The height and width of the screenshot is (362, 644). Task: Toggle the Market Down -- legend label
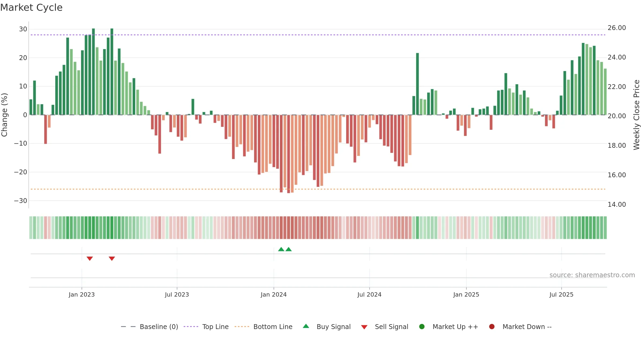[527, 327]
